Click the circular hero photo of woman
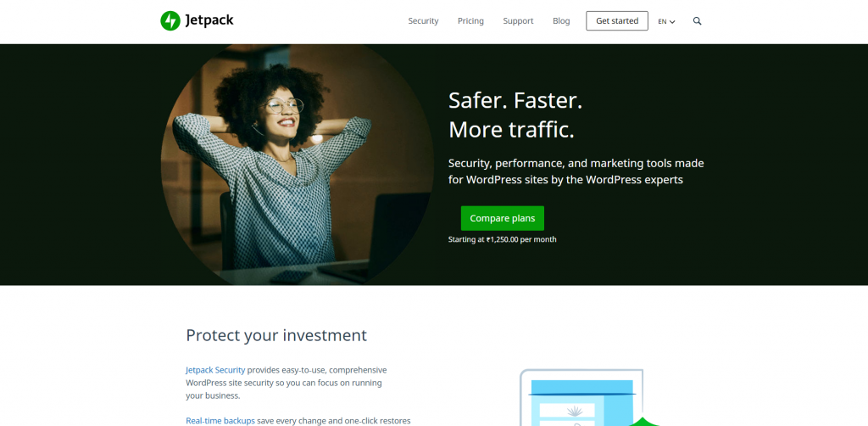This screenshot has width=868, height=426. (x=297, y=165)
